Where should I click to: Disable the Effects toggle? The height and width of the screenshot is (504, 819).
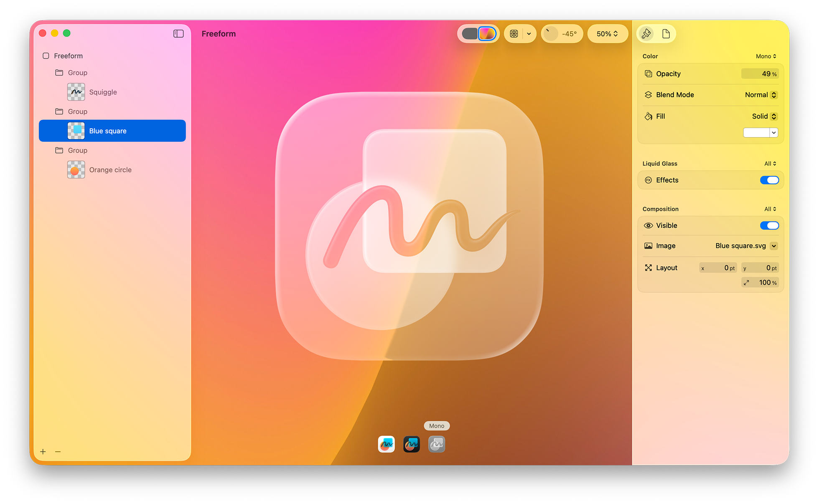[x=769, y=180]
